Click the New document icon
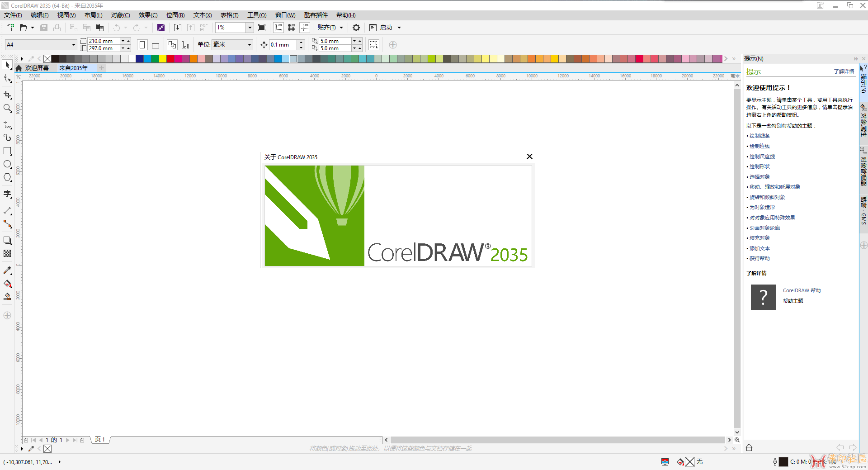The height and width of the screenshot is (470, 868). 10,28
